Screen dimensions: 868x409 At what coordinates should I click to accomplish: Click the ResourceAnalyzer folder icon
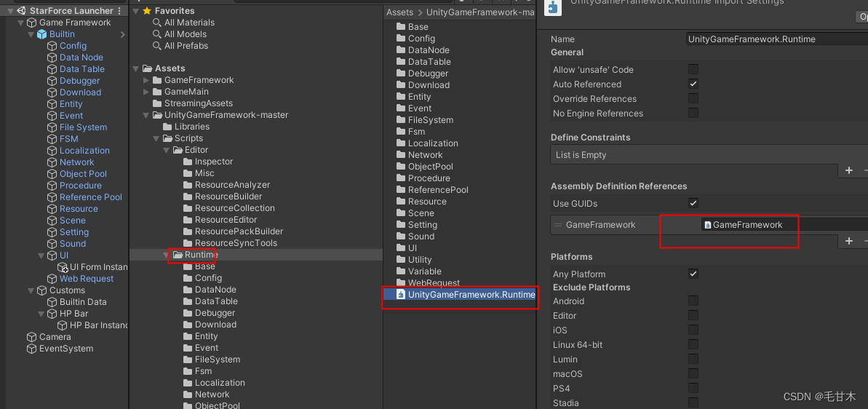tap(188, 185)
